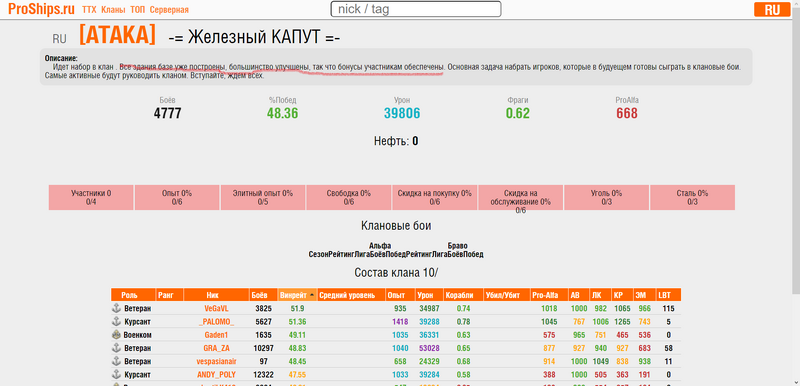Click the Скидка на покупку 0% bonus tile
Image resolution: width=800 pixels, height=386 pixels.
435,197
